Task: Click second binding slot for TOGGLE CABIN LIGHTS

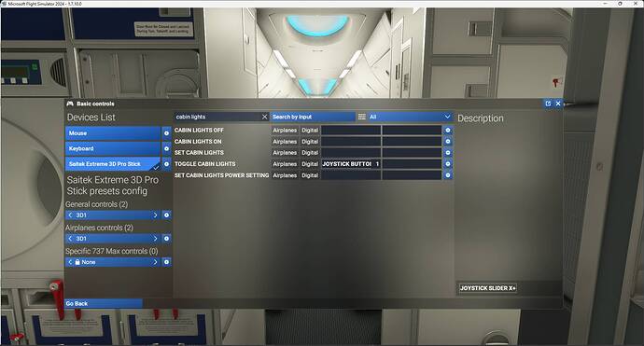Action: (x=412, y=164)
